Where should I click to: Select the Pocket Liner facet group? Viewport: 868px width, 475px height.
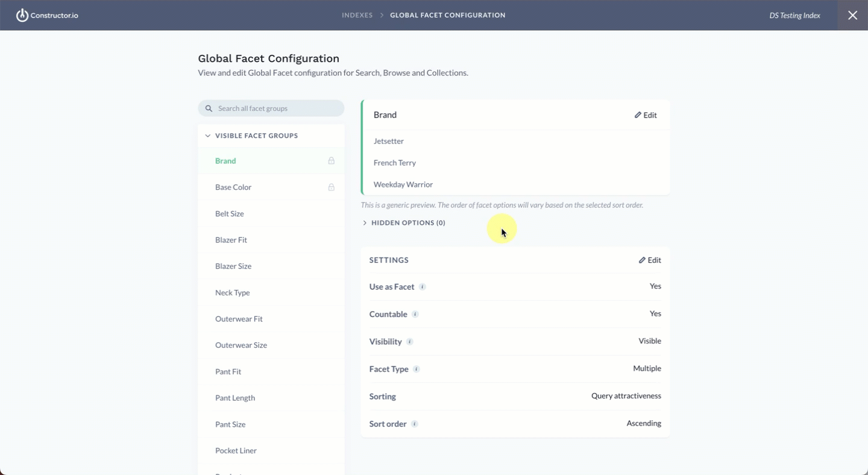[x=271, y=450]
